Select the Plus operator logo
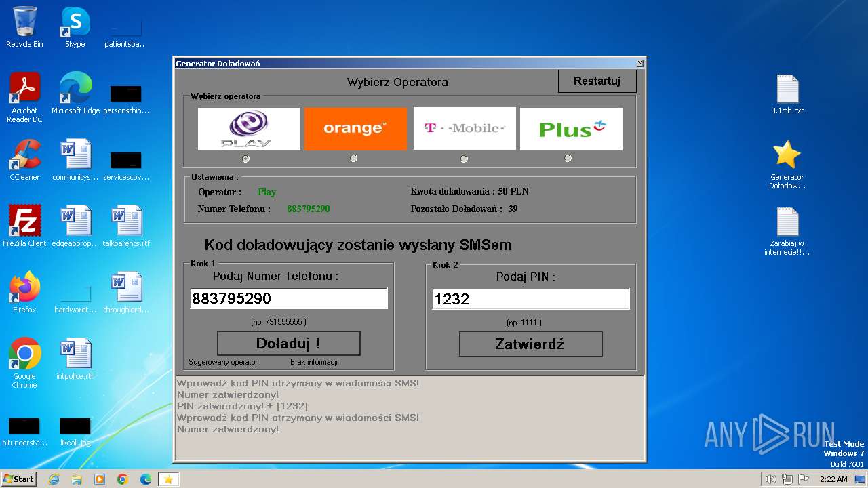This screenshot has height=488, width=868. coord(571,129)
